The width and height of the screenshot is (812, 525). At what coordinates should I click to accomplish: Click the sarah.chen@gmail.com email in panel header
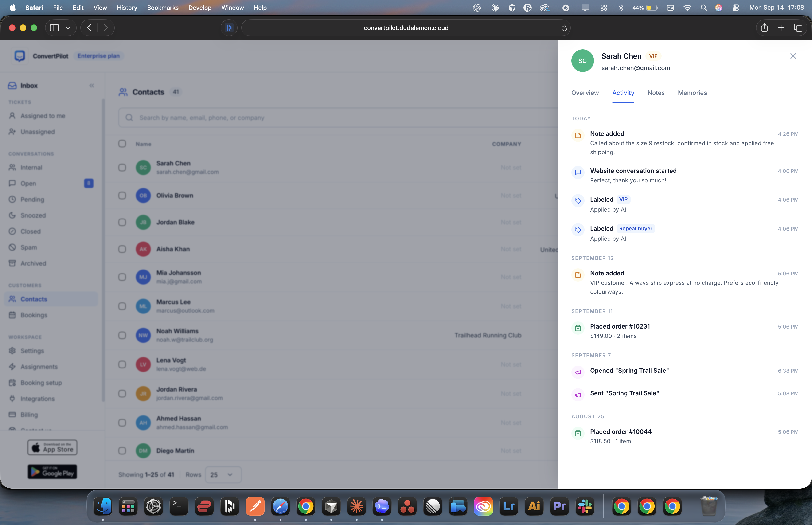(x=636, y=68)
